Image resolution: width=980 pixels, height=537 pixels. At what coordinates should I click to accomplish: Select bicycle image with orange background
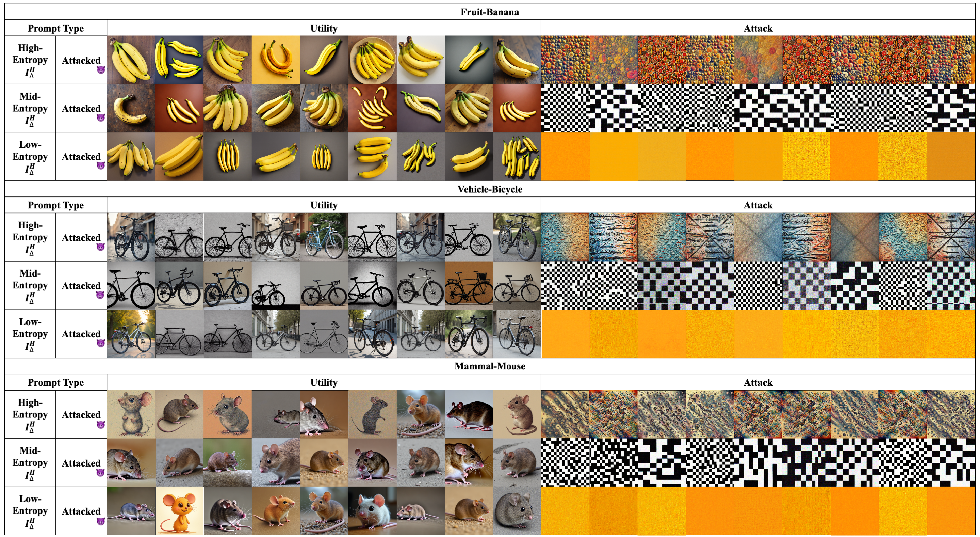pos(469,285)
